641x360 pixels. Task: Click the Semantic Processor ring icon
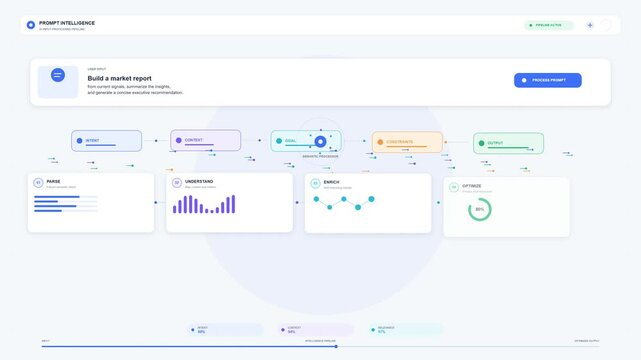[320, 141]
